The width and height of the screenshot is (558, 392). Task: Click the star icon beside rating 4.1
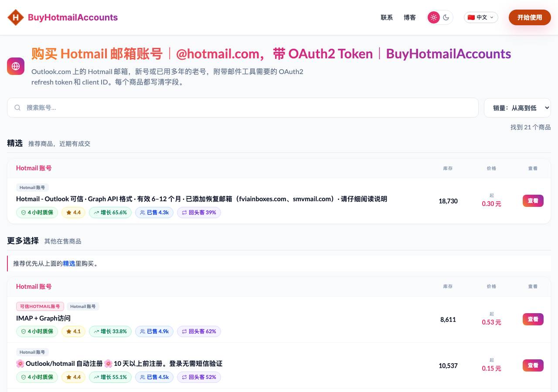click(x=69, y=331)
